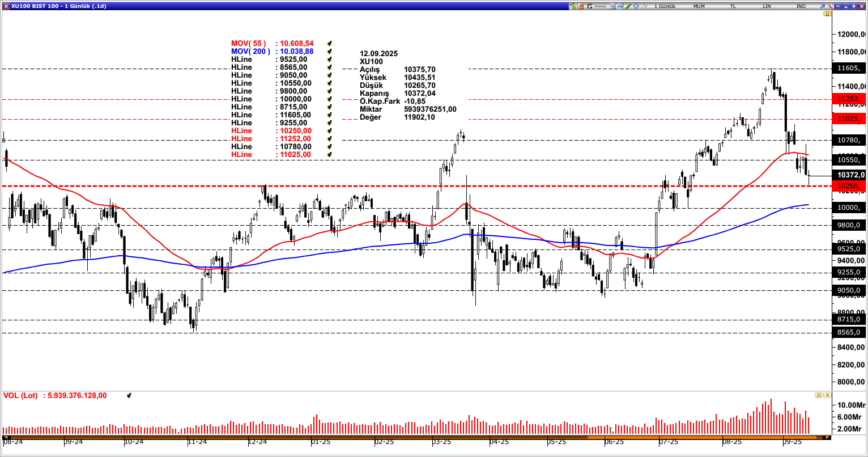Viewport: 868px width, 457px height.
Task: Toggle checkmark for red HLine 10250,00
Action: coord(329,131)
